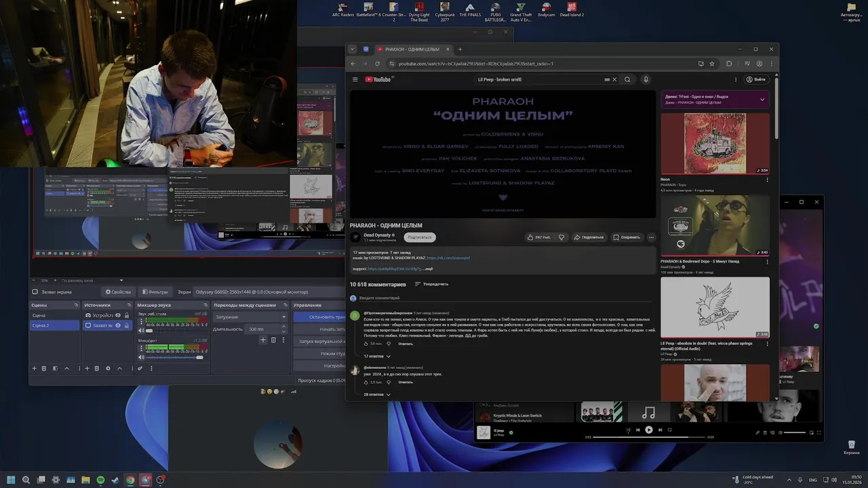The image size is (868, 488).
Task: Increase transition duration with up arrow
Action: coord(284,327)
